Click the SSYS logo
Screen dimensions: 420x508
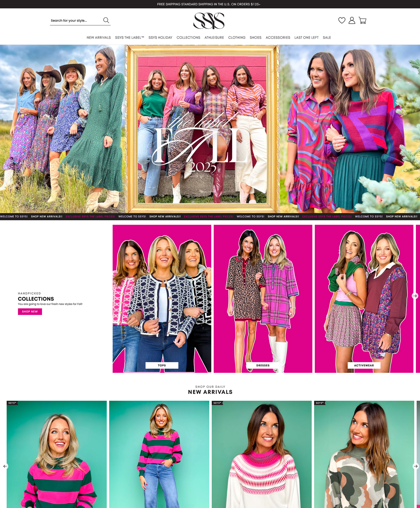209,21
